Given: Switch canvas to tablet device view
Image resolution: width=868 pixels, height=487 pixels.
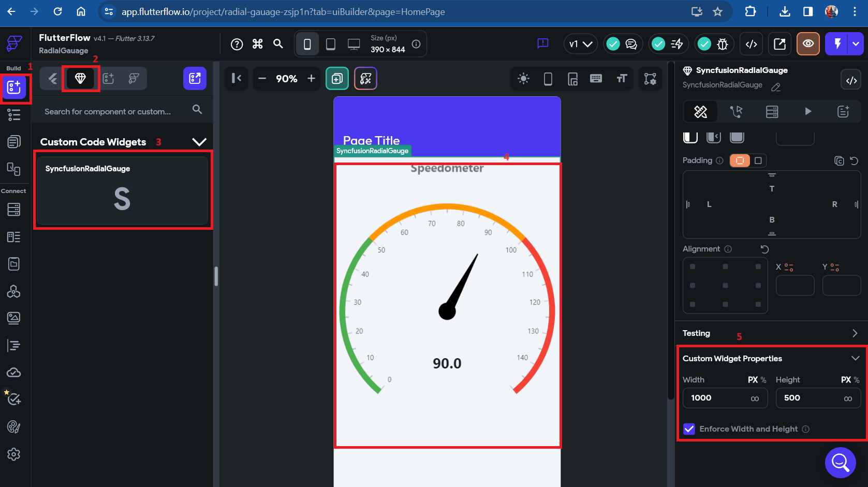Looking at the screenshot, I should tap(331, 44).
